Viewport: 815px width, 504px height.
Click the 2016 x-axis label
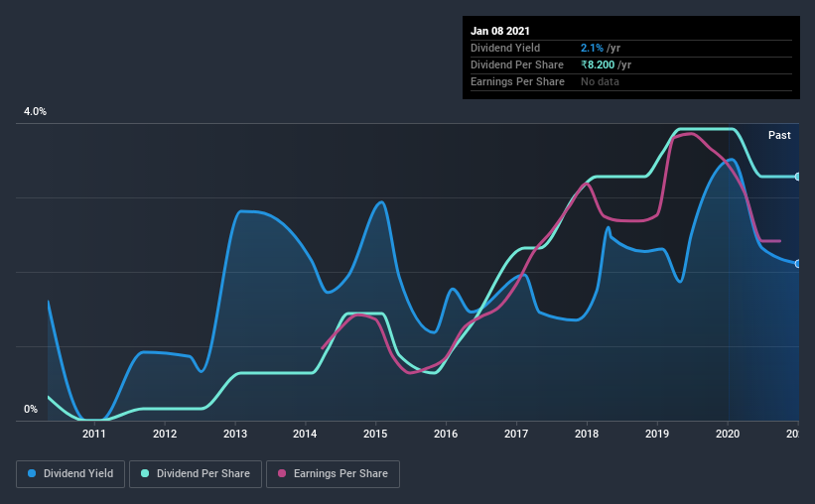tap(446, 434)
